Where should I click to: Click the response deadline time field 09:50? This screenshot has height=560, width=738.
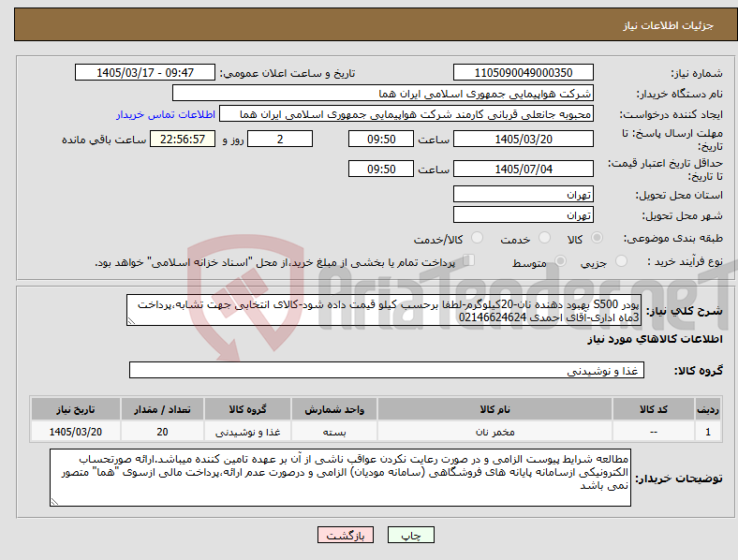point(381,139)
